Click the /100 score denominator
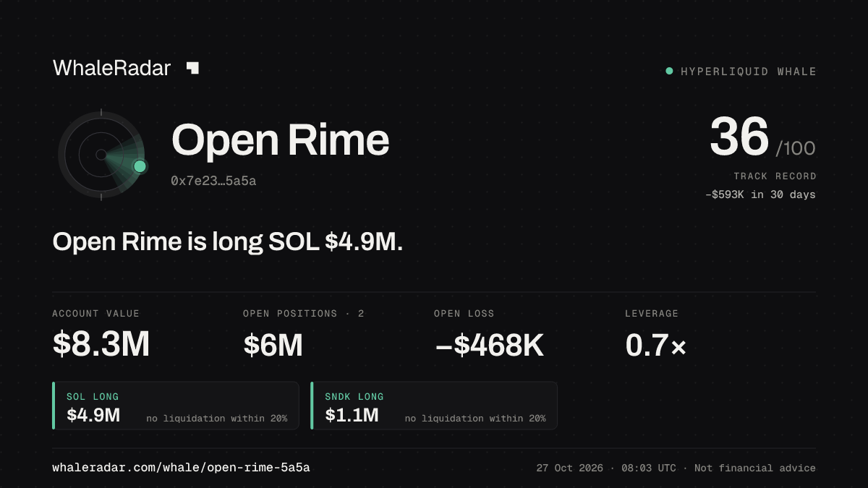The height and width of the screenshot is (488, 868). point(796,149)
